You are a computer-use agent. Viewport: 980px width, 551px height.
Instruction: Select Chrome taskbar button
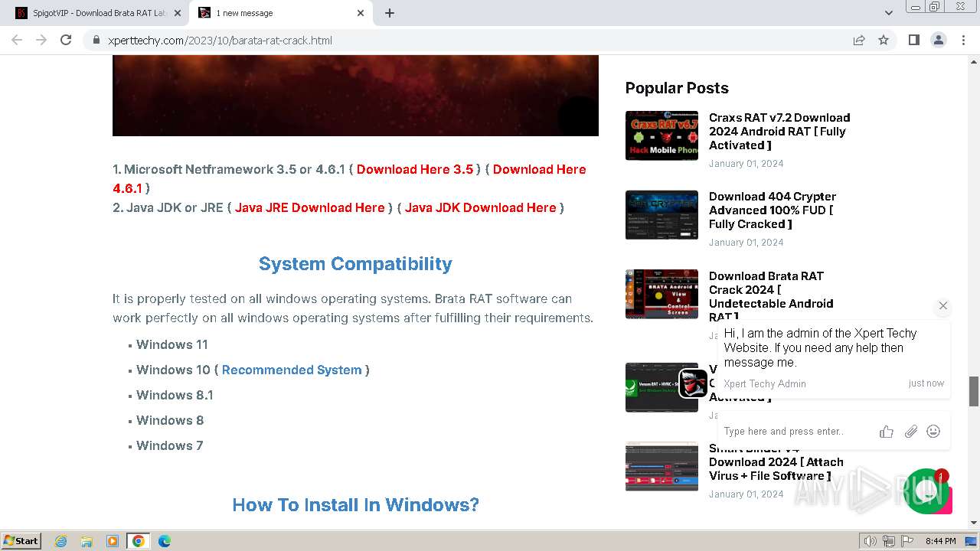tap(139, 541)
